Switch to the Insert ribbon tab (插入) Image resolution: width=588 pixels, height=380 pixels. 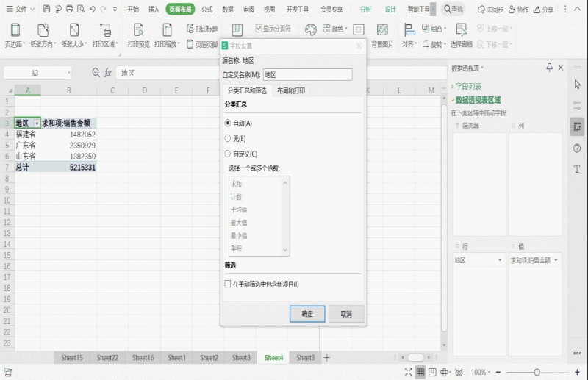coord(154,9)
